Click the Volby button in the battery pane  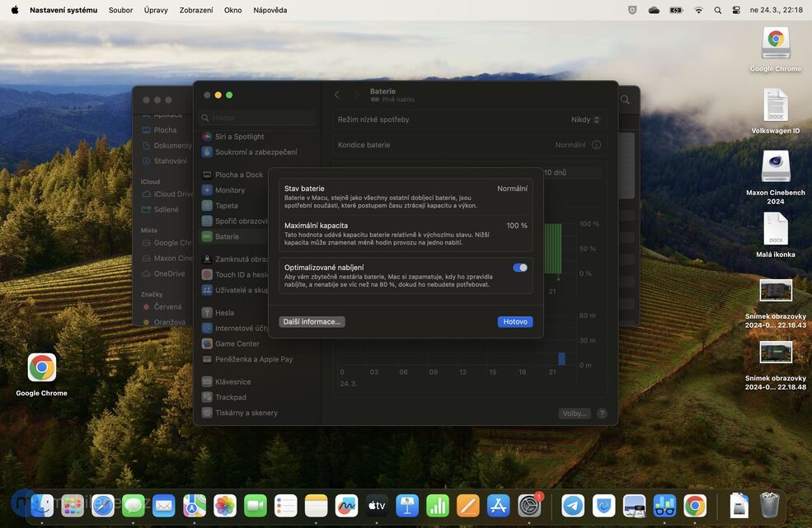click(573, 413)
